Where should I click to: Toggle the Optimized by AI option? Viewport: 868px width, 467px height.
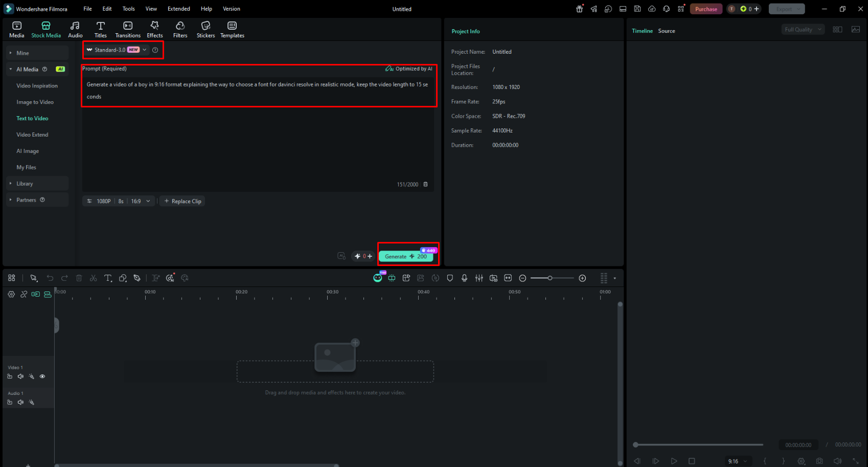(409, 69)
